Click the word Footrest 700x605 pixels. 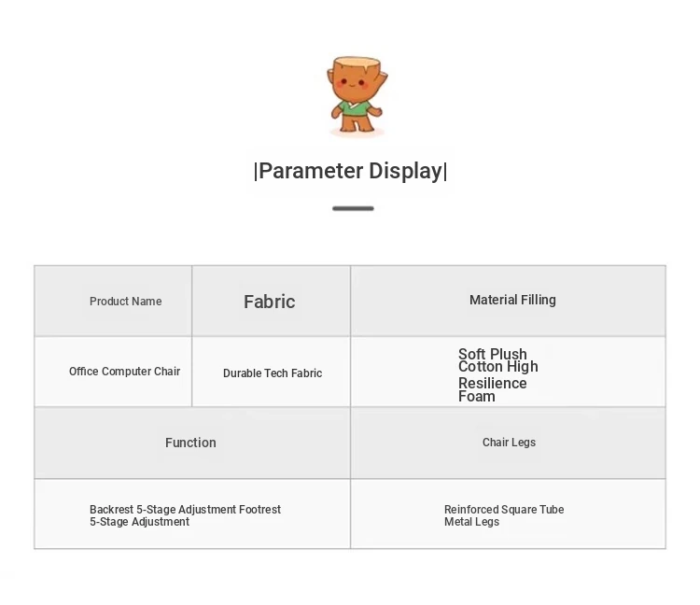point(259,510)
